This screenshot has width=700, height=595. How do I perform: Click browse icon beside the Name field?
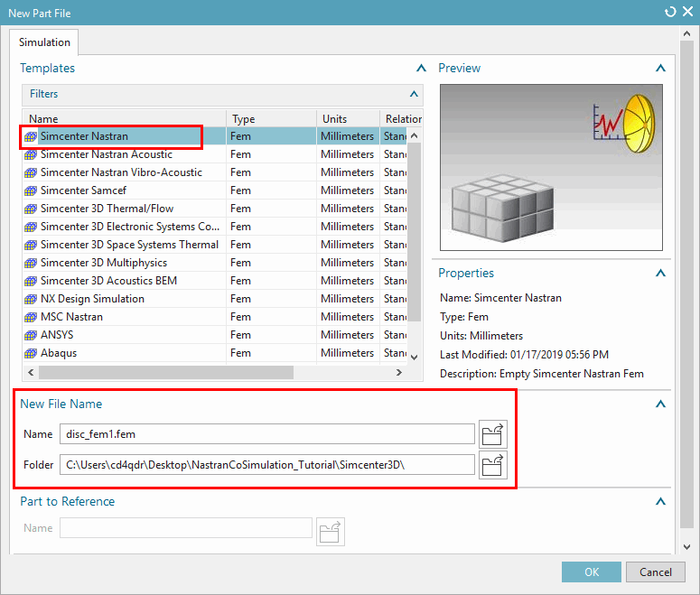[x=492, y=434]
